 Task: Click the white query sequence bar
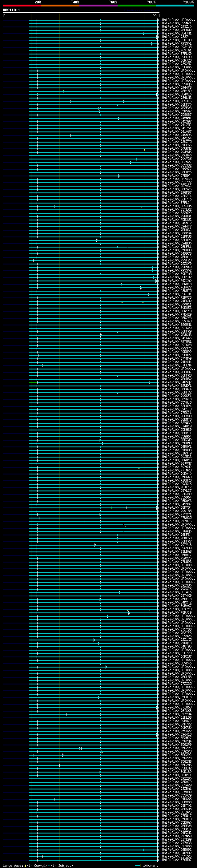click(81, 12)
